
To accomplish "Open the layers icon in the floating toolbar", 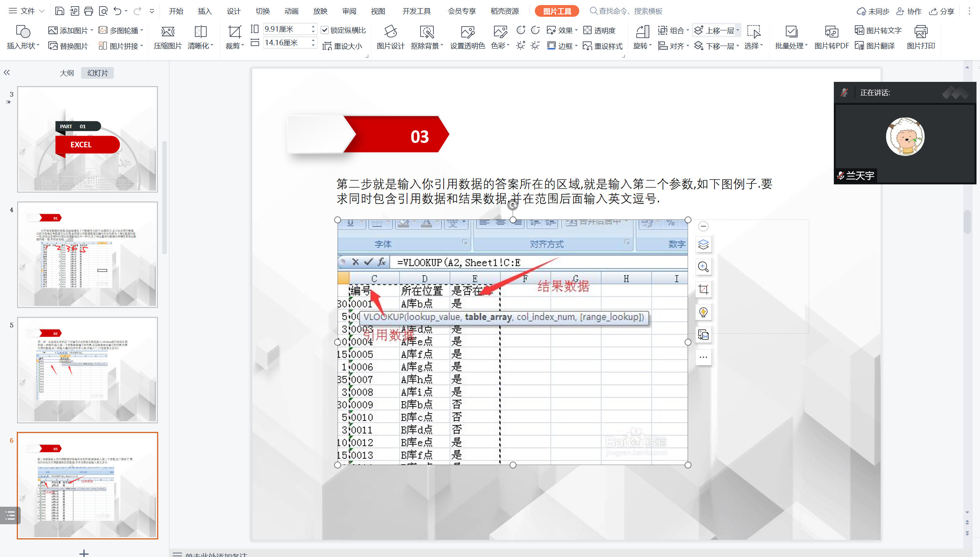I will coord(704,244).
